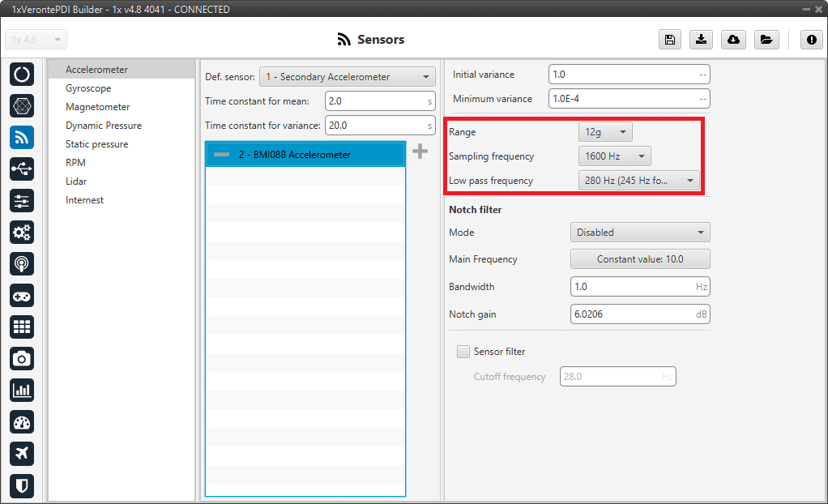Open the airplane sidebar icon

coord(22,453)
